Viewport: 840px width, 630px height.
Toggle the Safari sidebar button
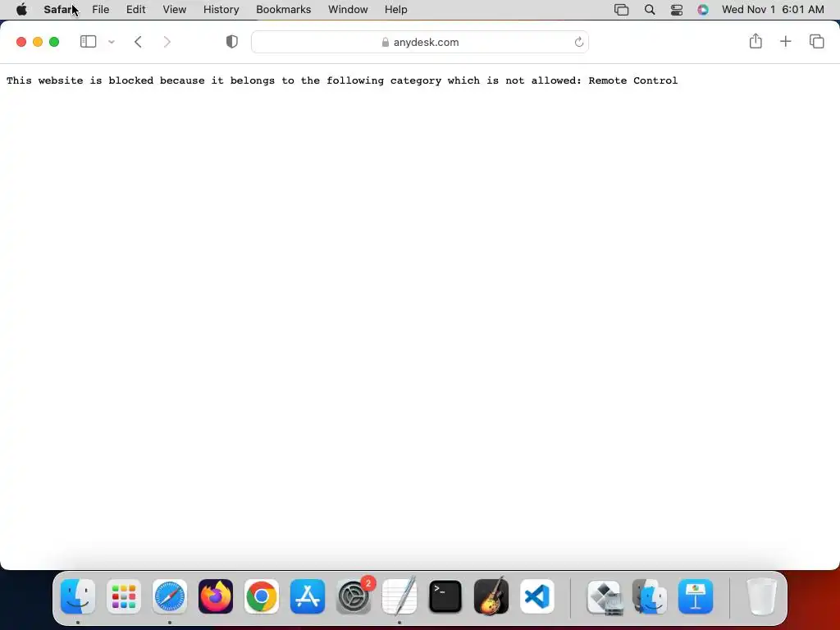pos(88,42)
